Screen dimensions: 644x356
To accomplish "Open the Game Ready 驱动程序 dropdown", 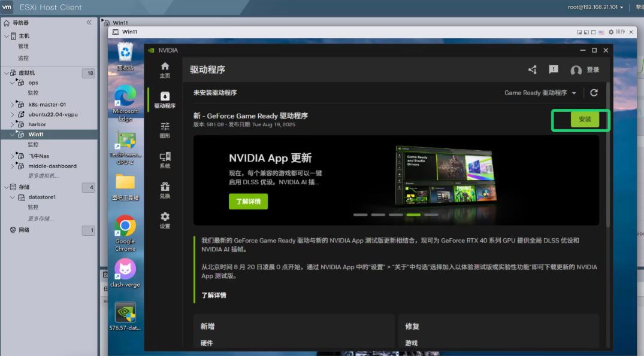I will (x=540, y=93).
